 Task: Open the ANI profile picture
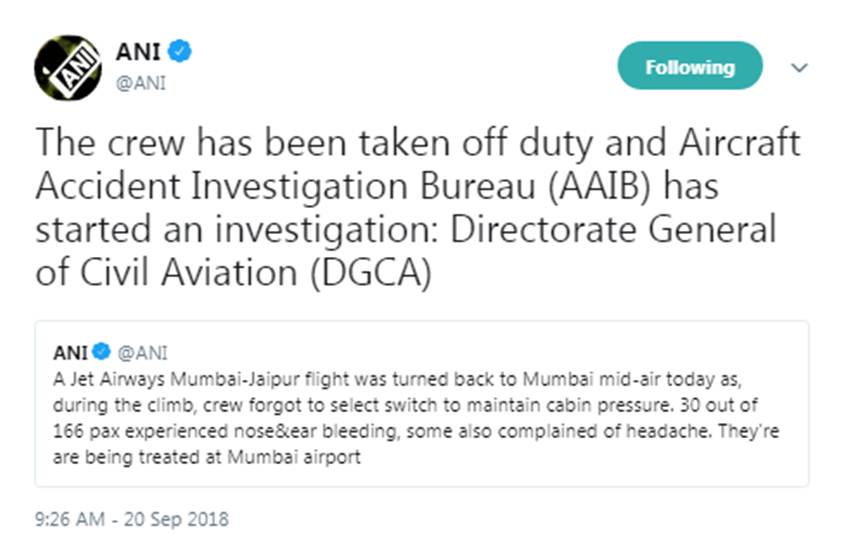tap(67, 68)
